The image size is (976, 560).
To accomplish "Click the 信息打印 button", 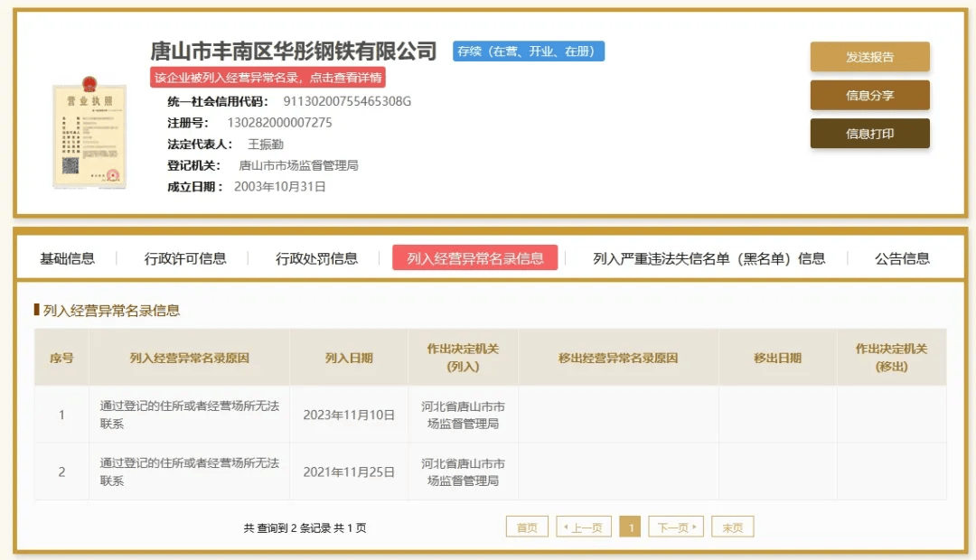I will 869,133.
